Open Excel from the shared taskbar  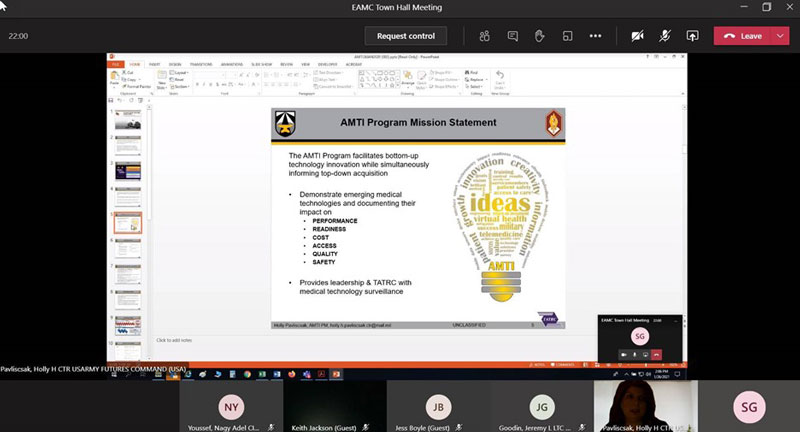click(262, 374)
